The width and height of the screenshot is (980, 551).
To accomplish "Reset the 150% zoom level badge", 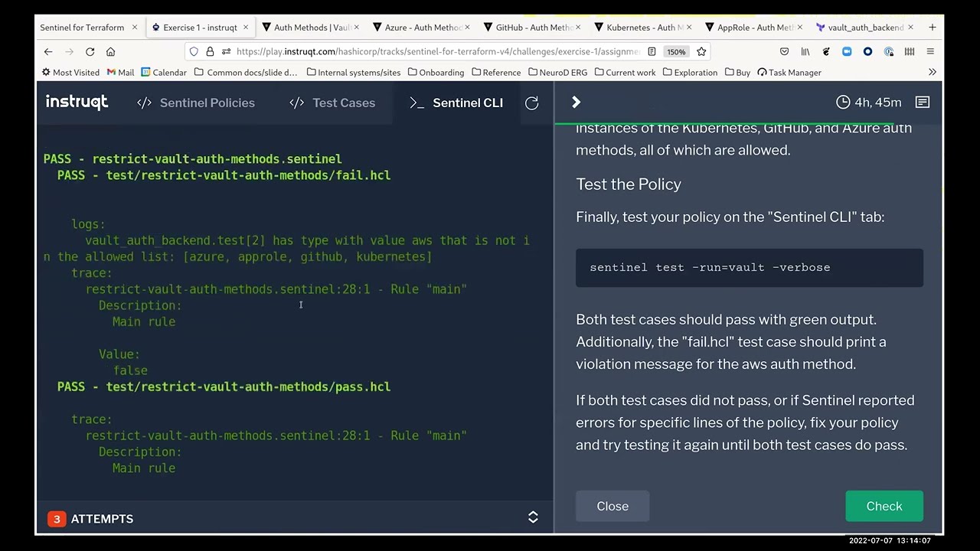I will [675, 51].
